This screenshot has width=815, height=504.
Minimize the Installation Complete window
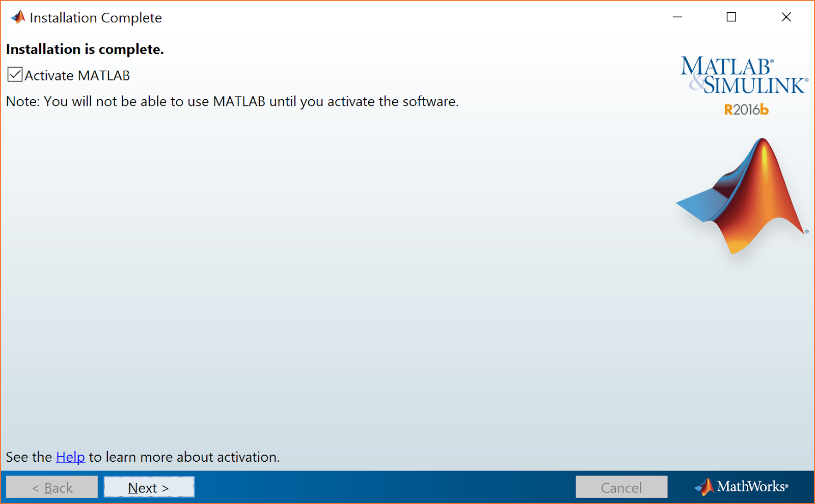coord(677,17)
